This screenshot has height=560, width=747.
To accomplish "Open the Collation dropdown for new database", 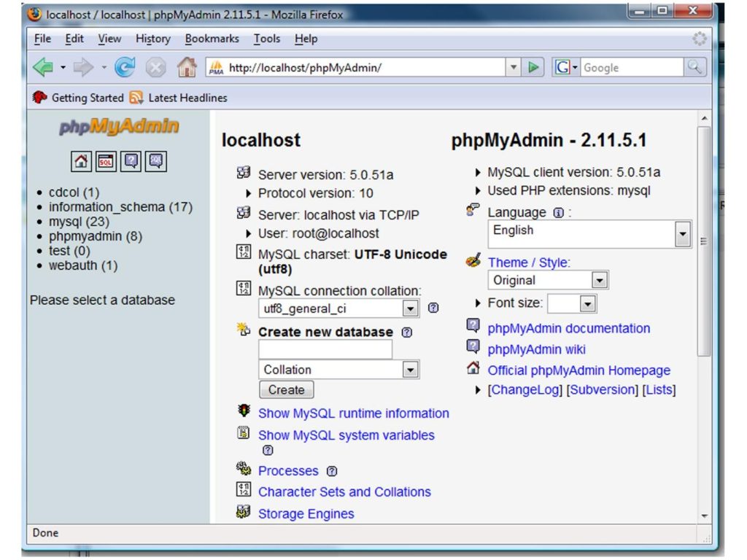I will 338,370.
